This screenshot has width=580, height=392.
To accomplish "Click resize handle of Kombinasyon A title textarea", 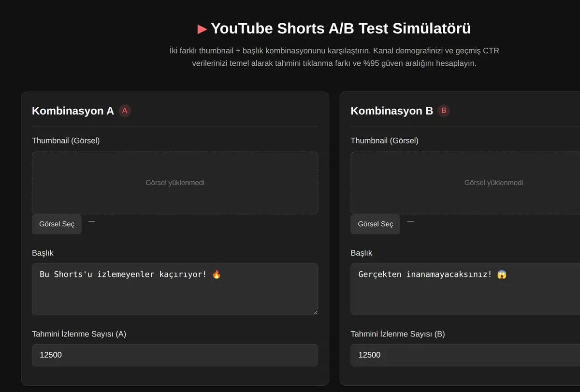I will pyautogui.click(x=315, y=312).
